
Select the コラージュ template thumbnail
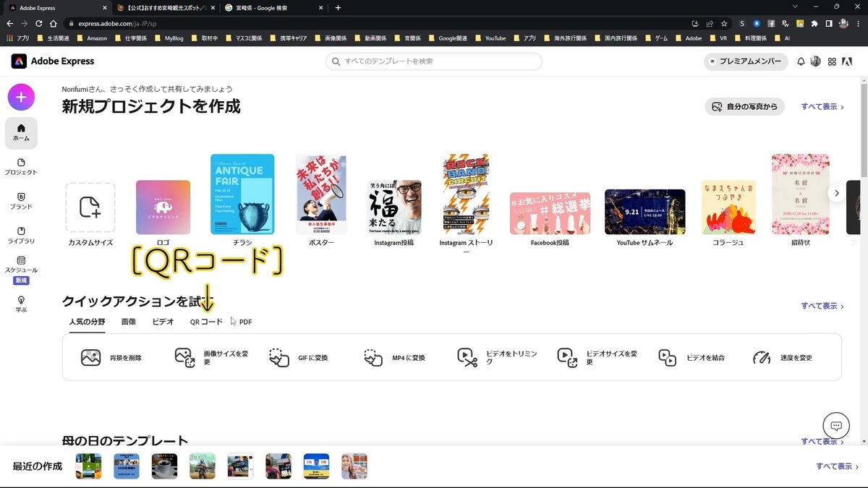tap(728, 207)
